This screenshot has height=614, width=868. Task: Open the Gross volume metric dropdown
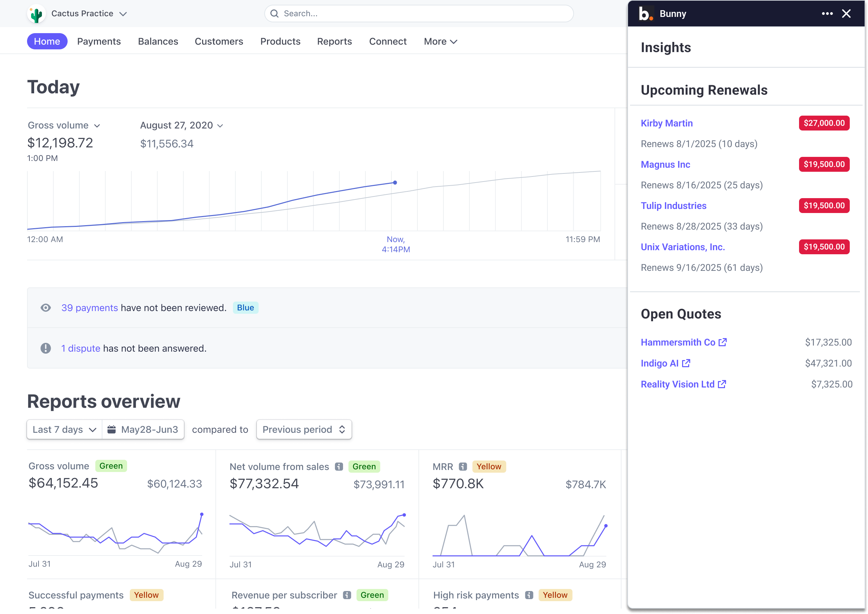pos(64,125)
